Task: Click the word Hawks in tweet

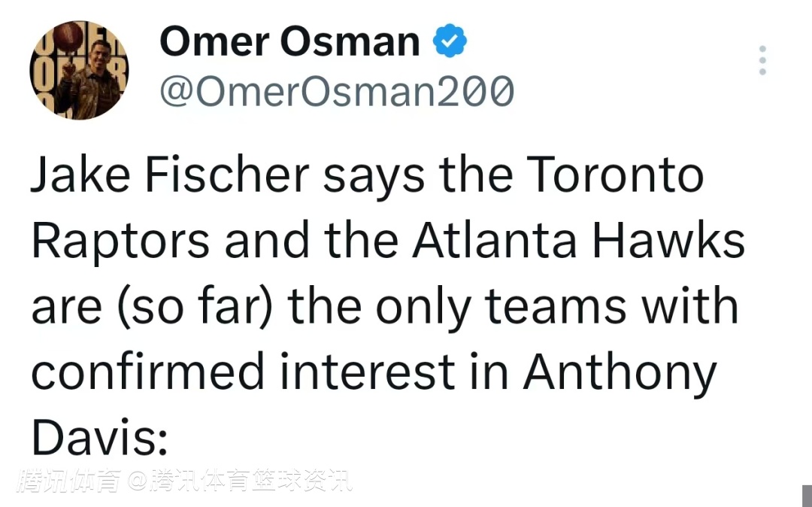Action: 669,241
